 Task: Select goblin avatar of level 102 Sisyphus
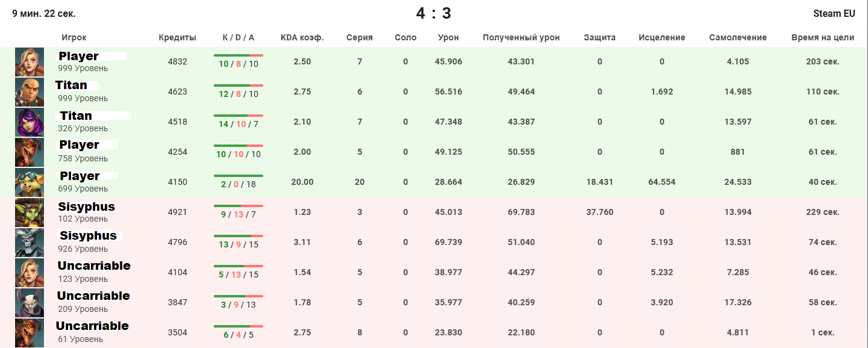click(x=30, y=213)
